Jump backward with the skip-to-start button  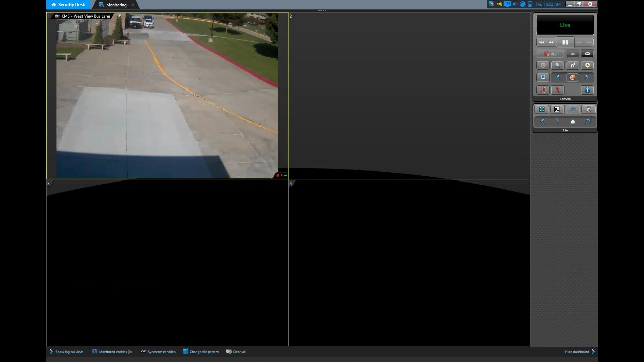(541, 42)
